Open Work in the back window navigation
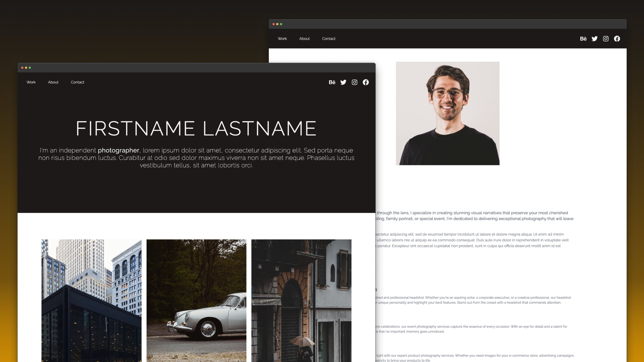 282,39
